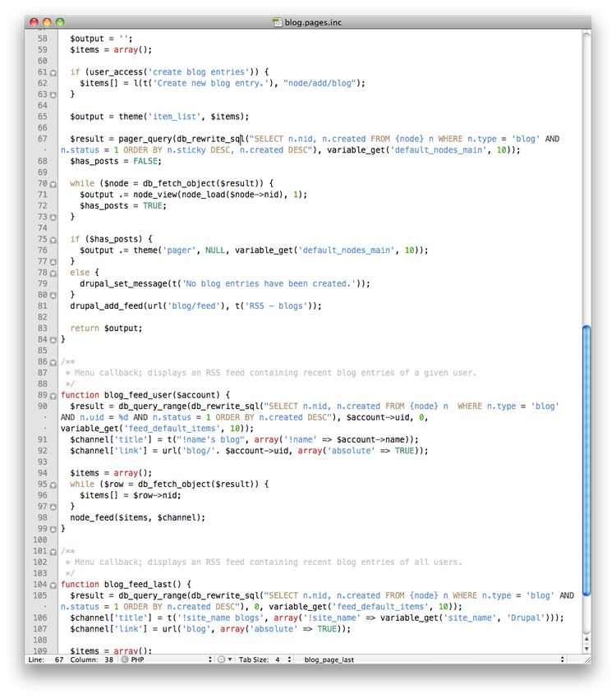The image size is (616, 698).
Task: Click 'node_view' on line 71
Action: click(x=155, y=195)
